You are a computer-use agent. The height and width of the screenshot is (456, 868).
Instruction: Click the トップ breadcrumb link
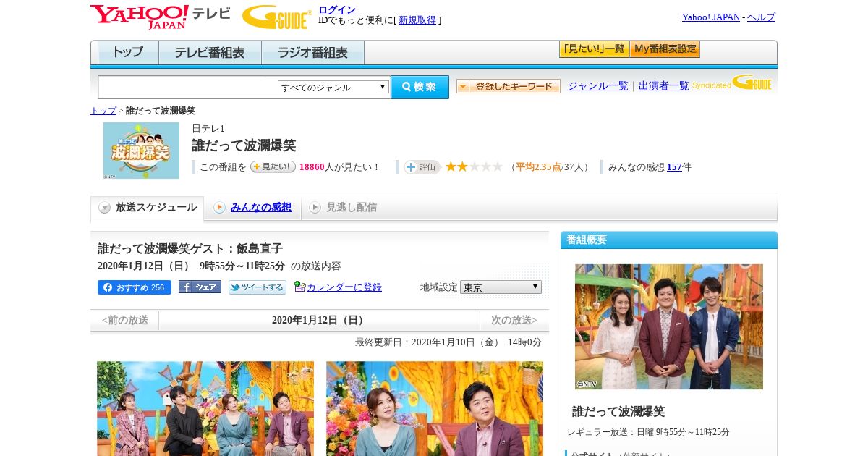click(103, 111)
